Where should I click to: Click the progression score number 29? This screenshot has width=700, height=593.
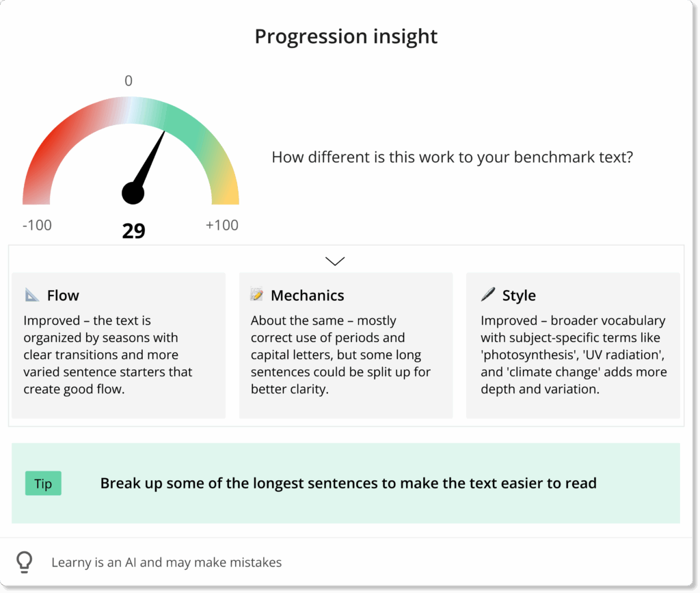[133, 231]
